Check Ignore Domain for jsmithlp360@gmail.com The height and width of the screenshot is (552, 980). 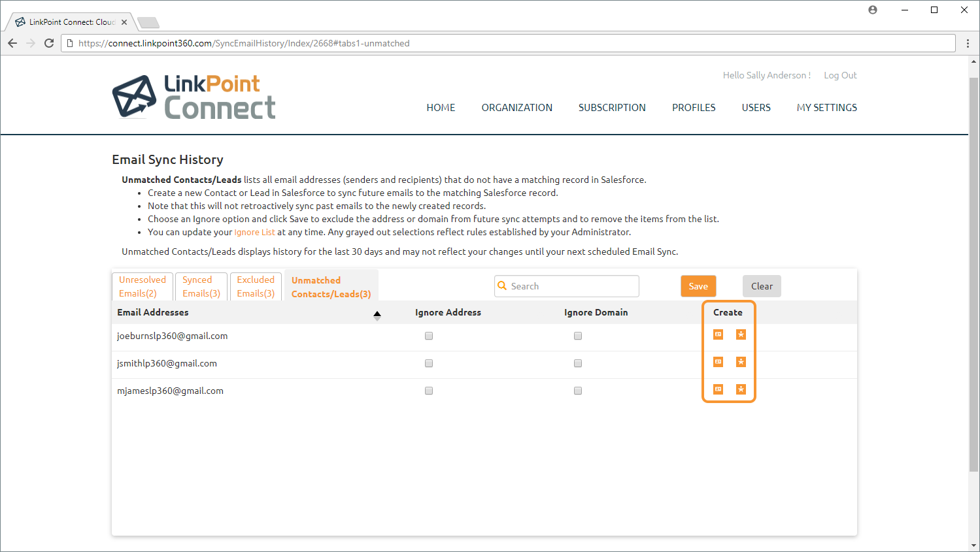click(x=578, y=363)
